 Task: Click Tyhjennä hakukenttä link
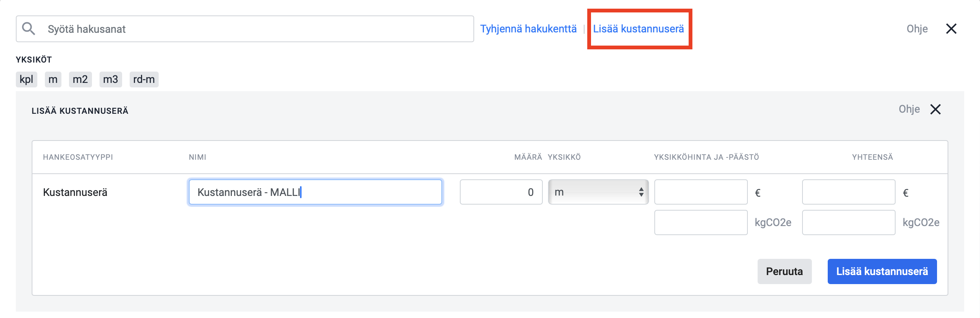click(528, 29)
